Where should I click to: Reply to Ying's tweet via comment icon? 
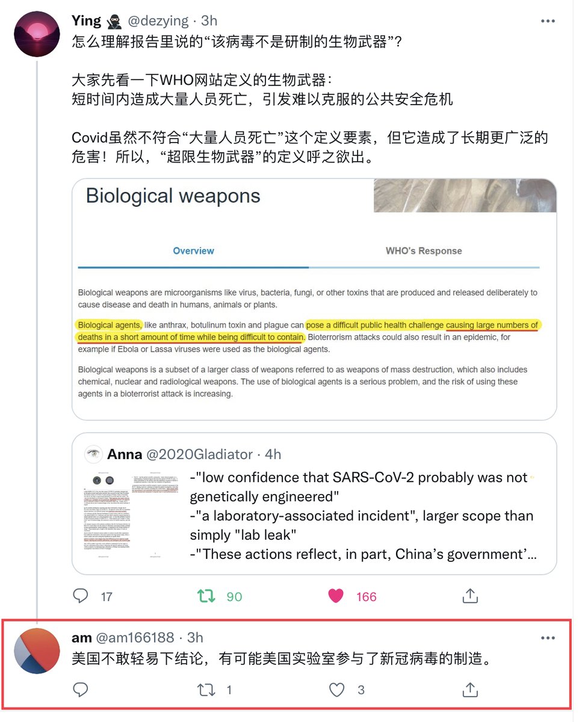[81, 596]
